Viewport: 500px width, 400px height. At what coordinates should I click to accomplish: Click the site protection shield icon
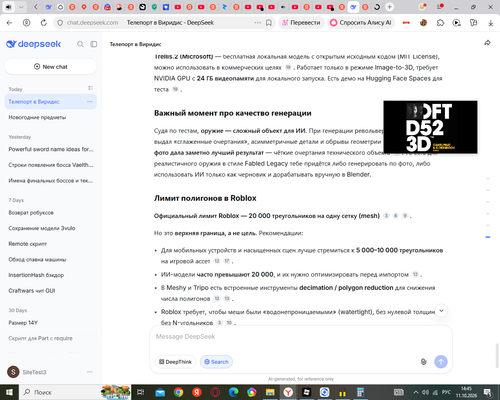[x=60, y=23]
